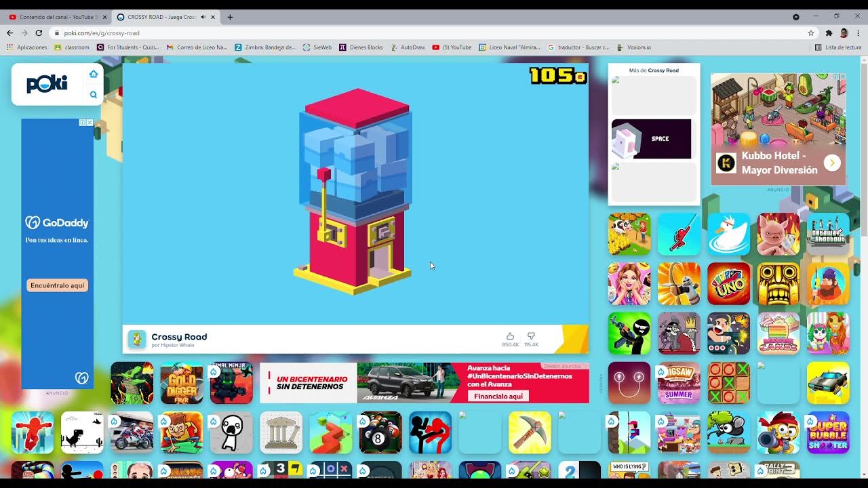This screenshot has height=488, width=868.
Task: Open the pickaxe game icon
Action: pos(530,432)
